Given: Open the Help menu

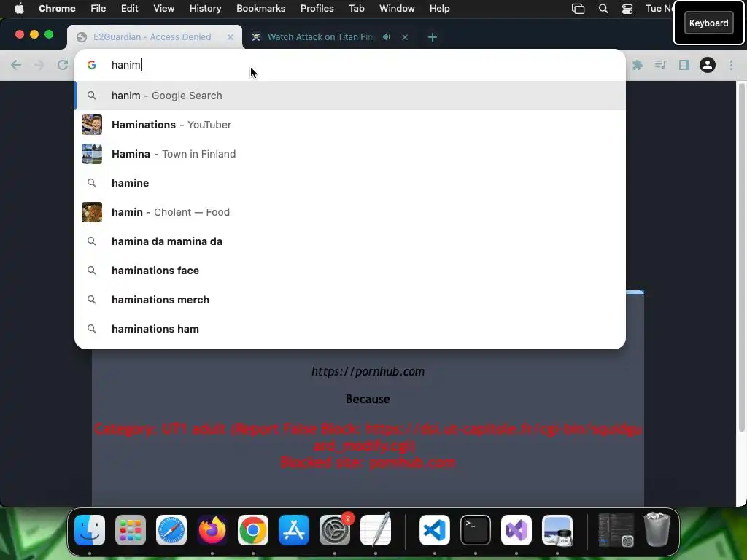Looking at the screenshot, I should 439,9.
